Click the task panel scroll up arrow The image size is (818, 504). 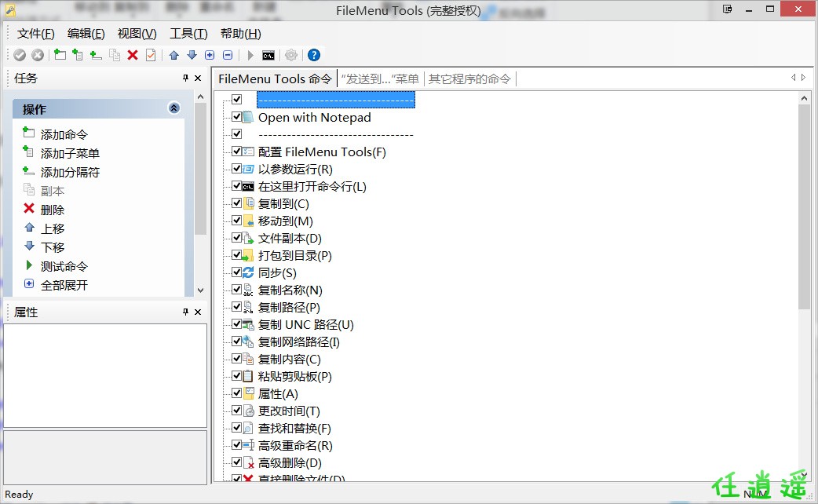point(201,97)
